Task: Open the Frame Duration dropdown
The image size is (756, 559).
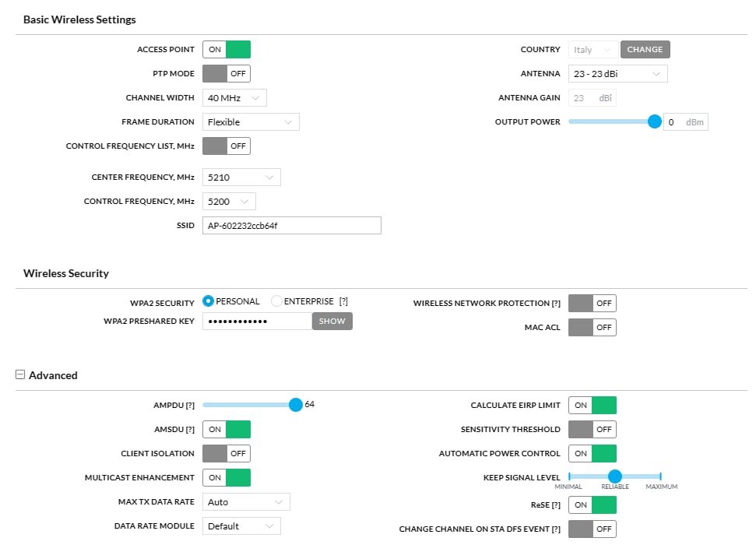Action: (251, 122)
